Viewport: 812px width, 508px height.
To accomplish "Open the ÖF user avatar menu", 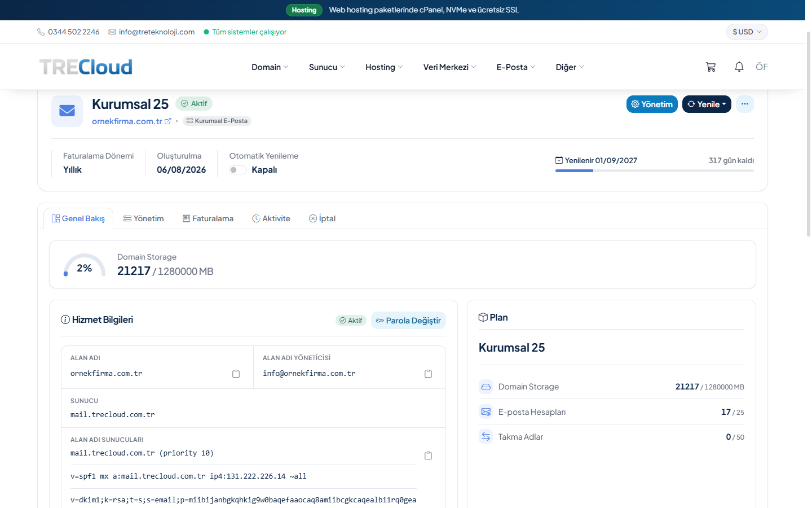I will (x=762, y=67).
